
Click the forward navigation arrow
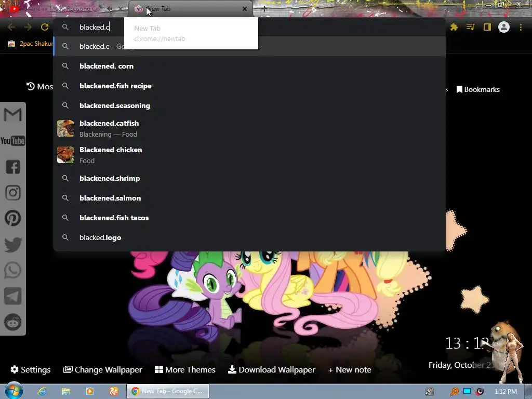(x=28, y=27)
